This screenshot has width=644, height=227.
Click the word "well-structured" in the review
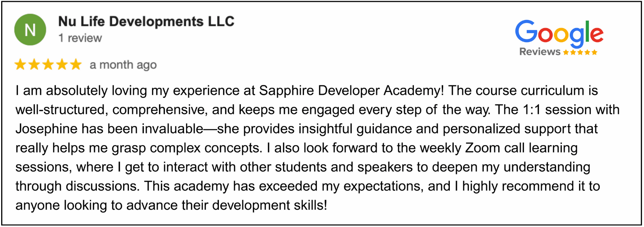tap(61, 110)
